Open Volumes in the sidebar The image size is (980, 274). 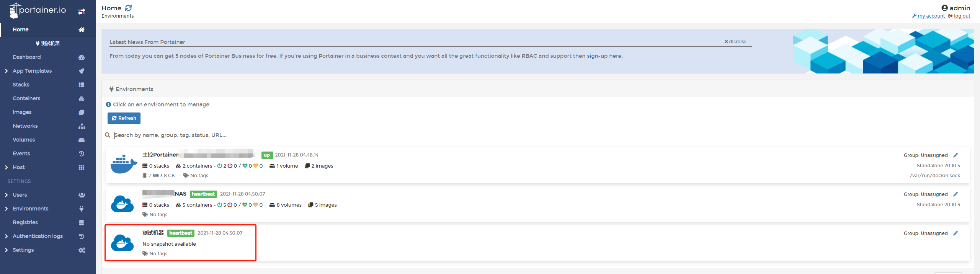24,140
